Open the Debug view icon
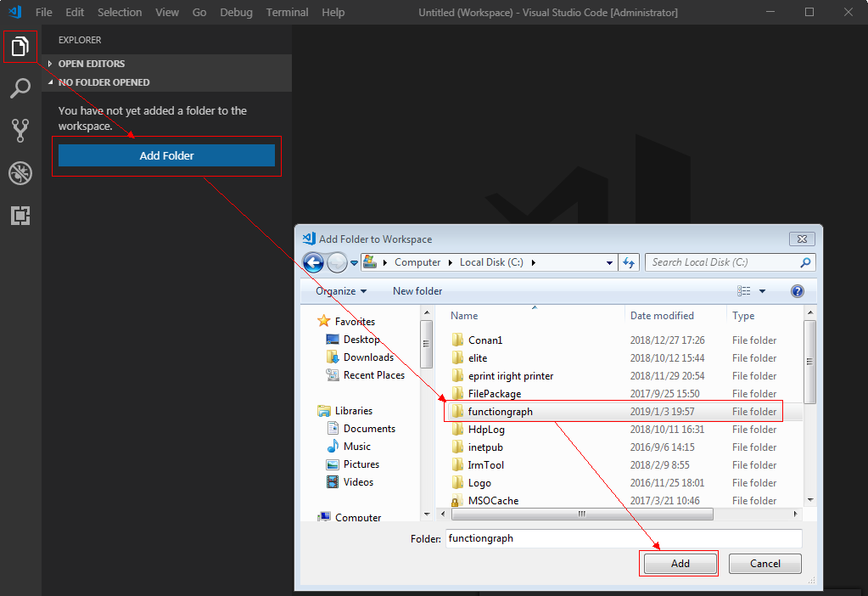868x596 pixels. pos(20,173)
